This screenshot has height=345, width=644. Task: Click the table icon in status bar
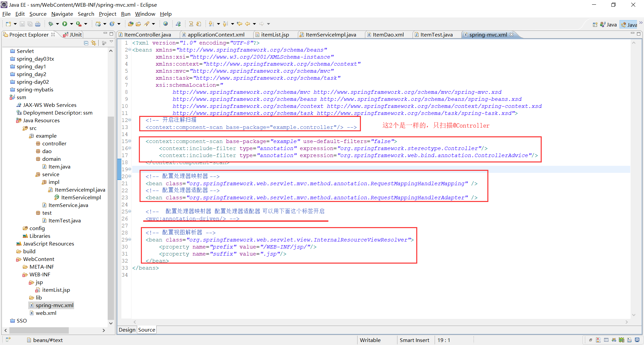pyautogui.click(x=606, y=340)
